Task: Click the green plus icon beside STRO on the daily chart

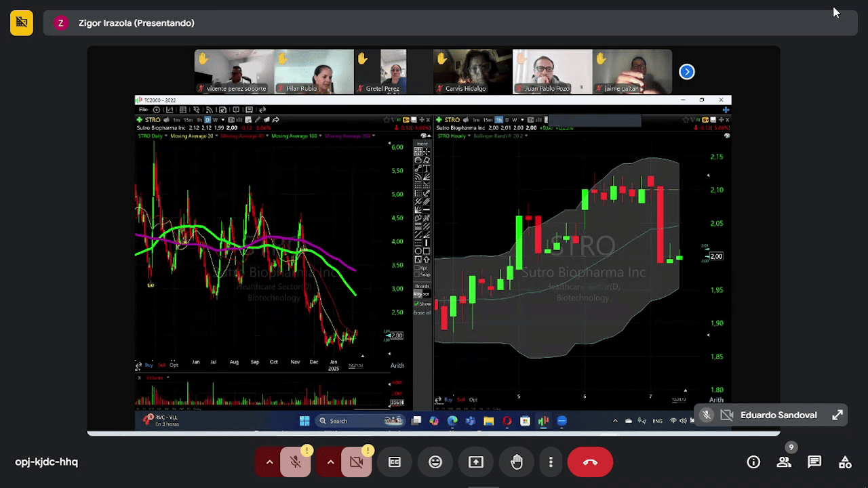Action: point(139,120)
